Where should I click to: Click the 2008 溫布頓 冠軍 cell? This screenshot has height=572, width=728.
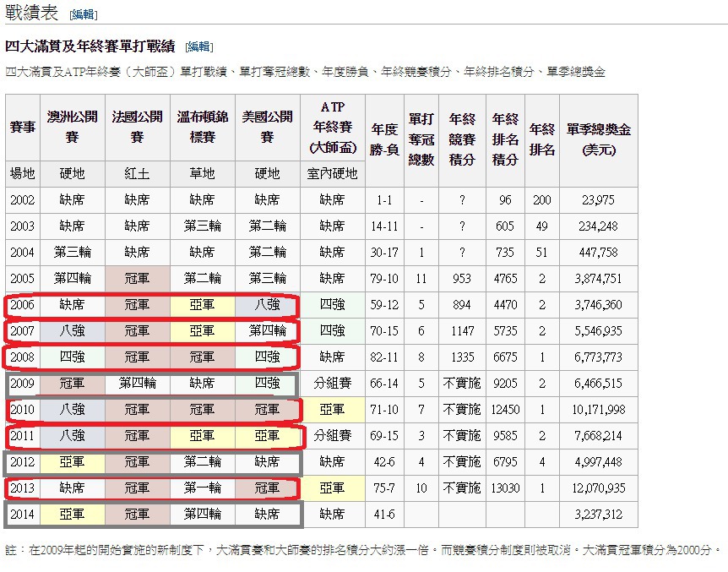tap(203, 357)
